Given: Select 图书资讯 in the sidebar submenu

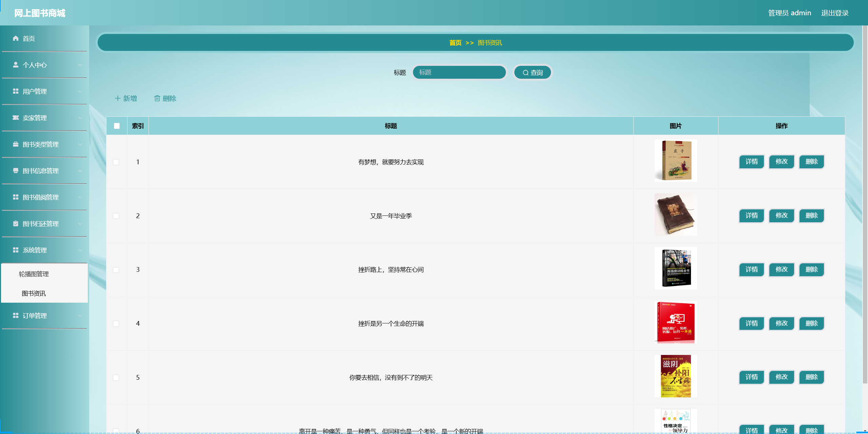Looking at the screenshot, I should pos(34,293).
